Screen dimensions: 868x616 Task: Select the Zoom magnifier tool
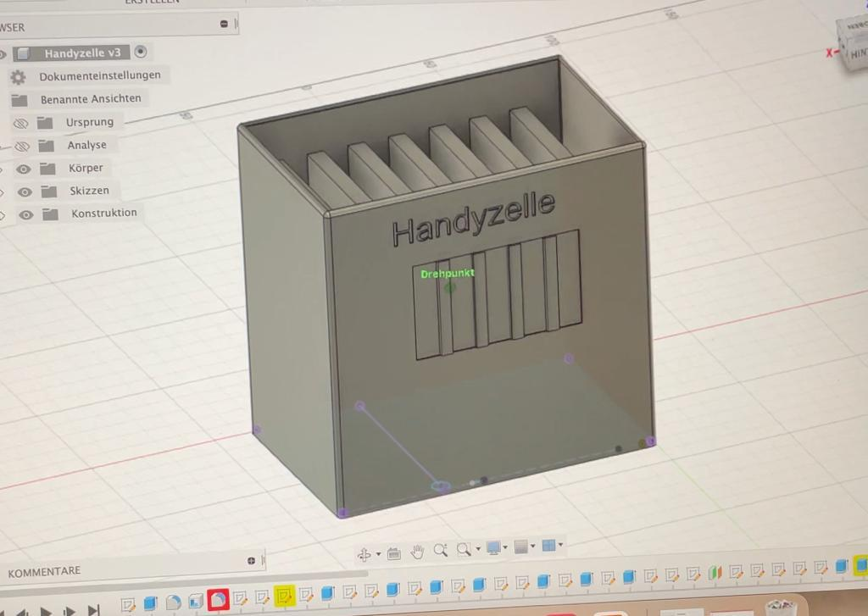(441, 550)
